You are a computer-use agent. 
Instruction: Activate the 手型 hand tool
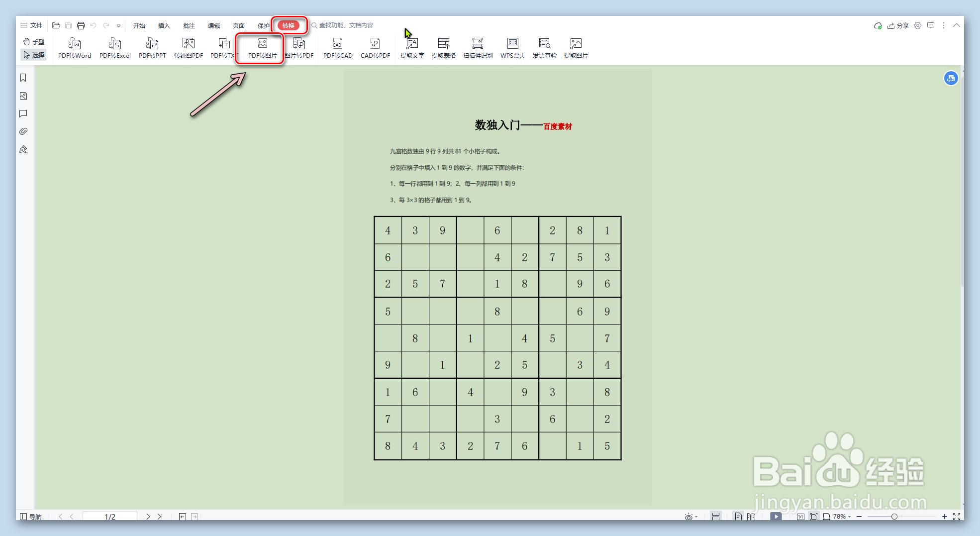pos(33,42)
